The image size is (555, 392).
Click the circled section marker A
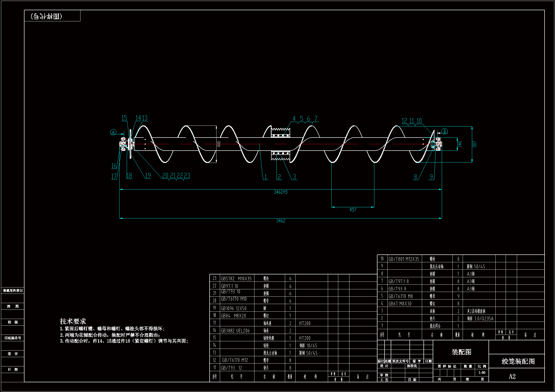113,132
